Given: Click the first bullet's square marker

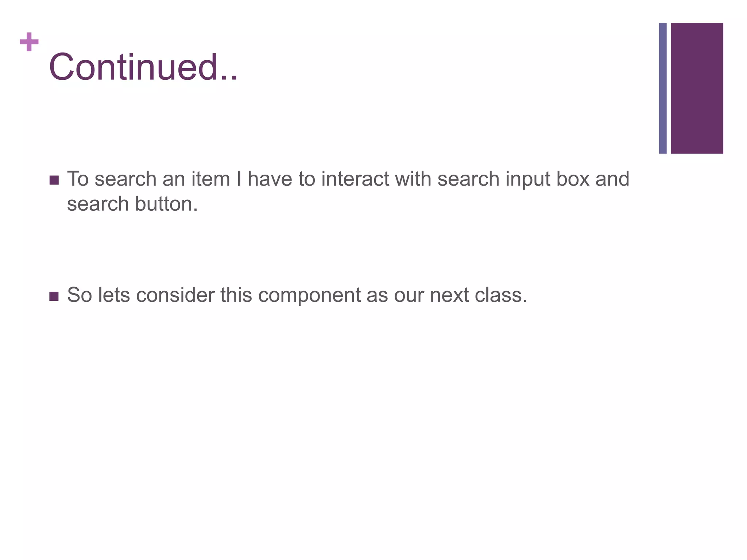Looking at the screenshot, I should [x=54, y=180].
